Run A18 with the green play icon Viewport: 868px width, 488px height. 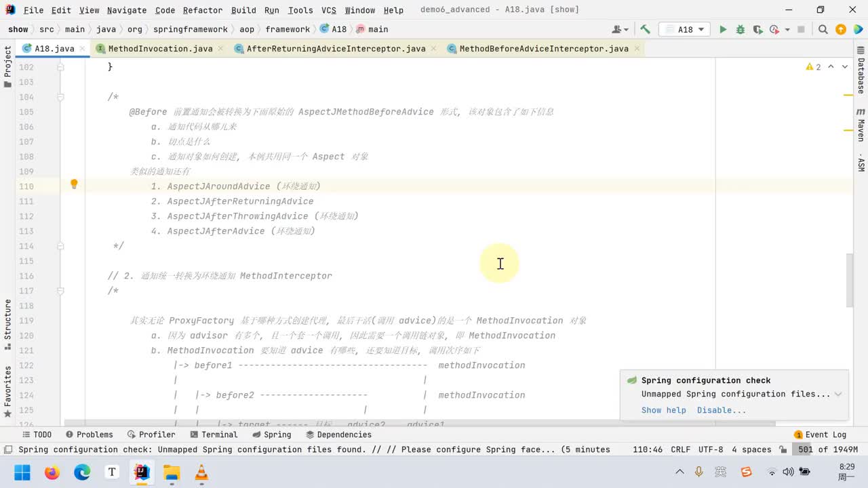[723, 29]
